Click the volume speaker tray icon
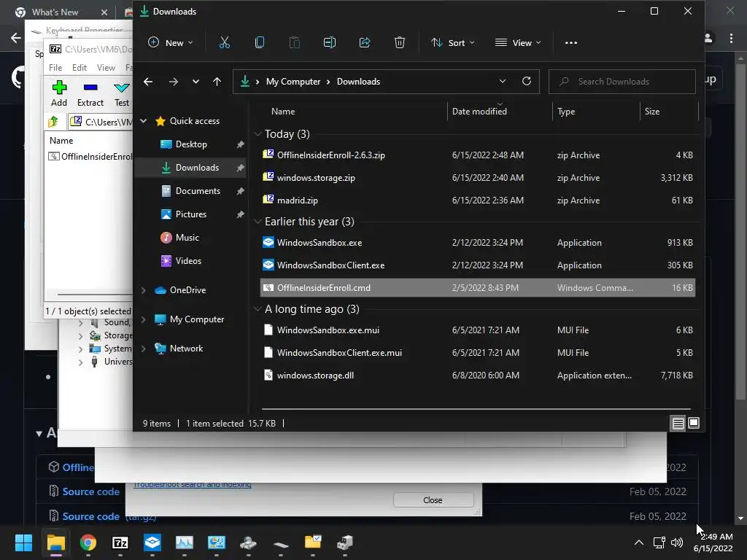Image resolution: width=747 pixels, height=560 pixels. pos(676,542)
